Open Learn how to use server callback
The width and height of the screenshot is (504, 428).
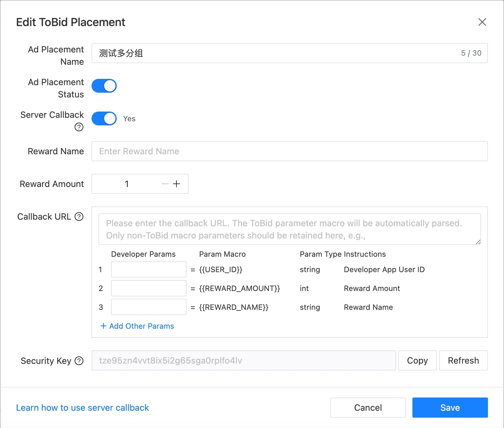[82, 408]
